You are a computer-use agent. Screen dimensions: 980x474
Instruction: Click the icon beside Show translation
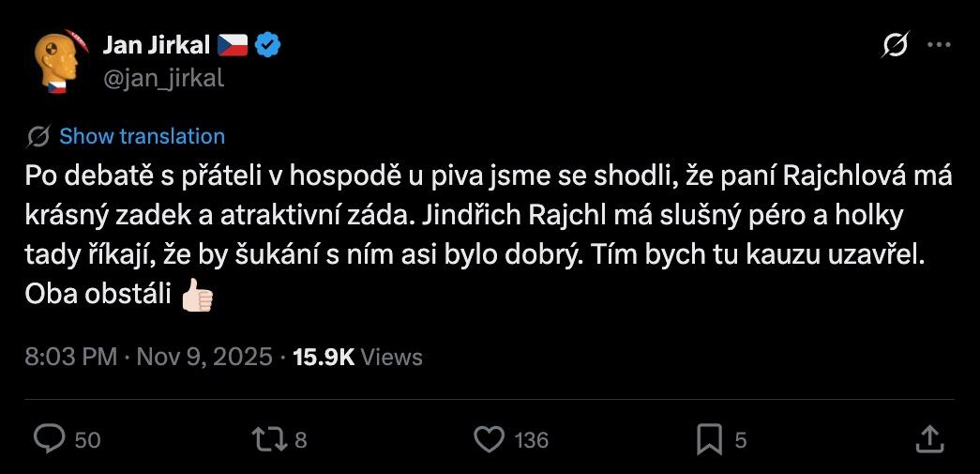[x=38, y=136]
